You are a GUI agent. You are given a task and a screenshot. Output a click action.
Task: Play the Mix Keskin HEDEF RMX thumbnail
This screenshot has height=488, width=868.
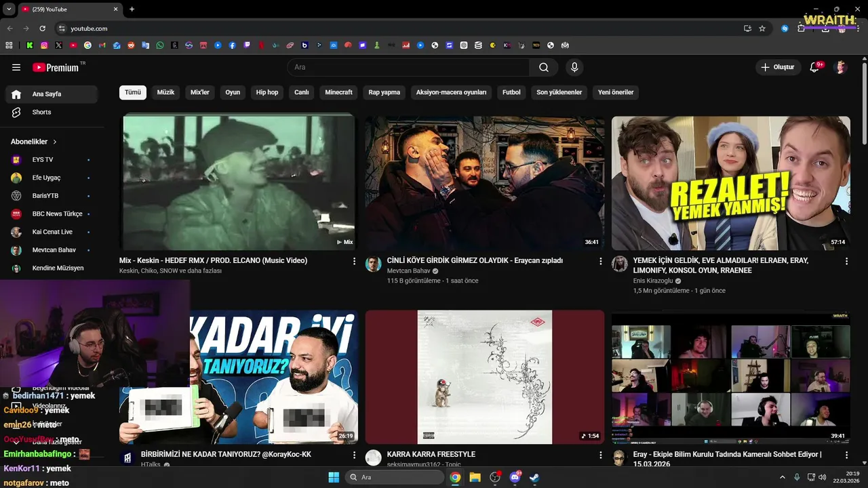point(239,183)
